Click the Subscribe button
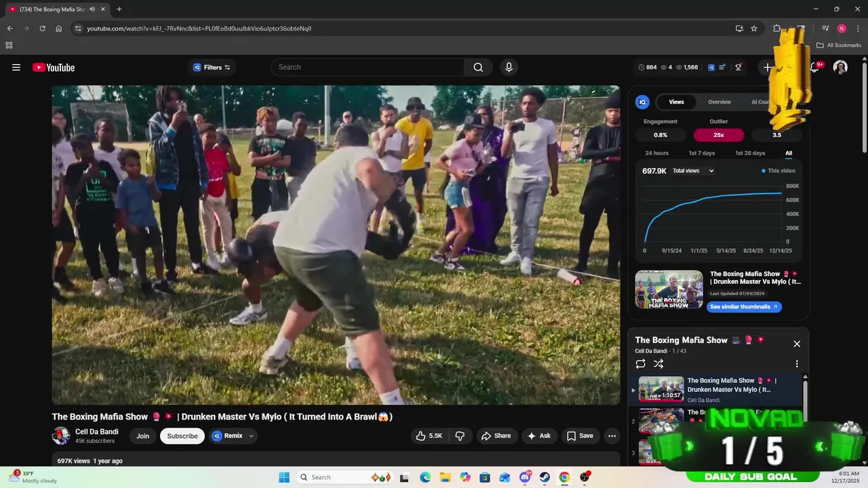The height and width of the screenshot is (488, 868). pos(182,436)
